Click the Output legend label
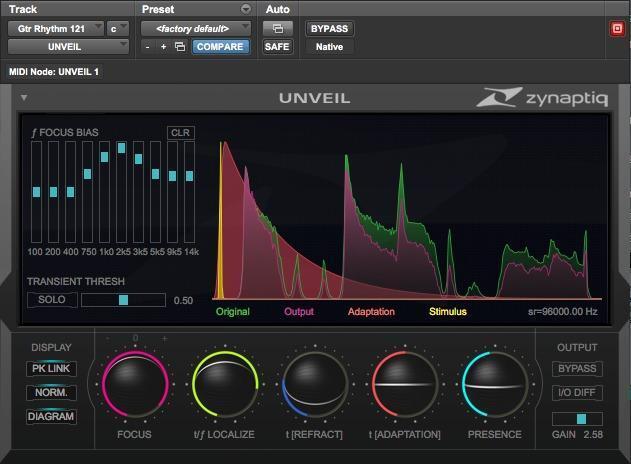Image resolution: width=631 pixels, height=464 pixels. (299, 311)
